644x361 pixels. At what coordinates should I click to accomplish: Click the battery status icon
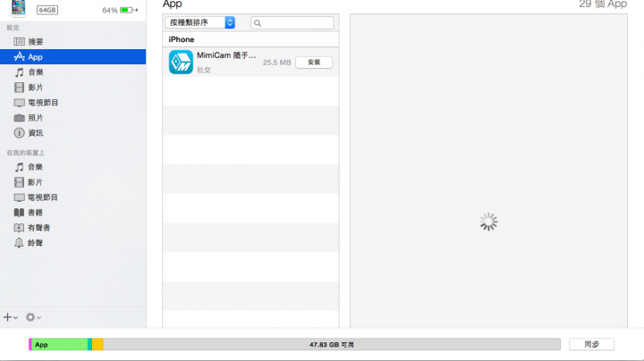tap(129, 10)
